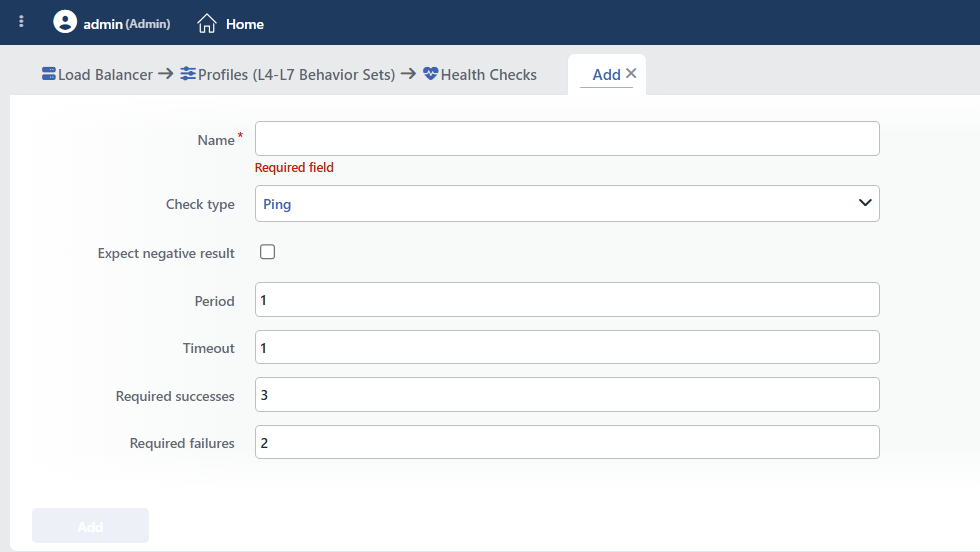This screenshot has height=552, width=980.
Task: Click the Health Checks heartbeat icon
Action: click(431, 74)
